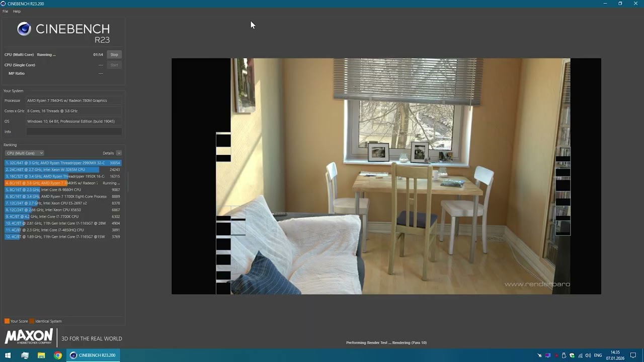The height and width of the screenshot is (362, 644).
Task: Stop the multi core benchmark
Action: coord(114,54)
